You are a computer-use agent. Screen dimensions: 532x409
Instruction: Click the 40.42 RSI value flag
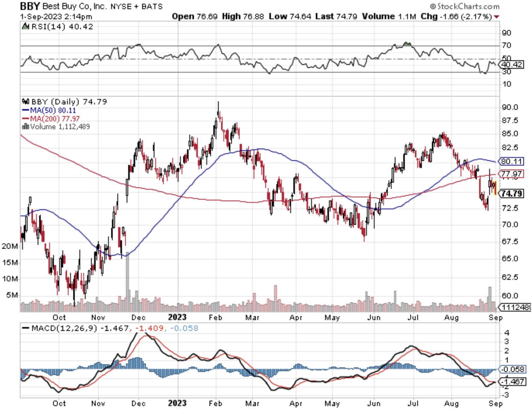coord(511,64)
